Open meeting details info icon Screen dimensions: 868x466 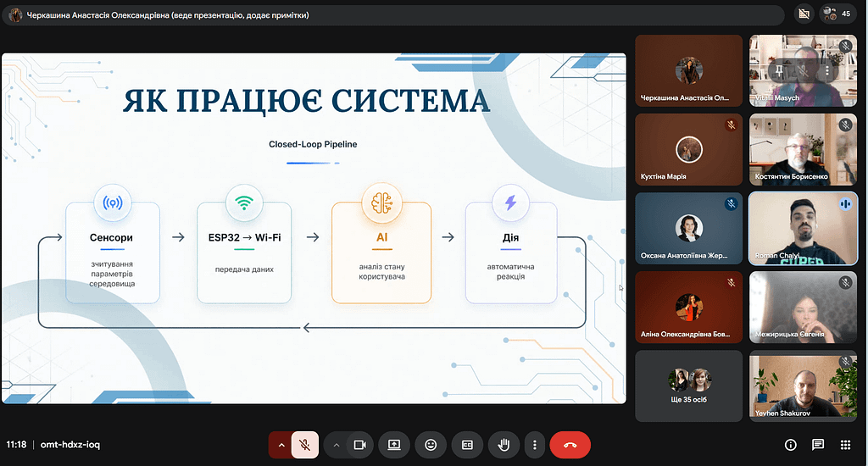tap(791, 445)
